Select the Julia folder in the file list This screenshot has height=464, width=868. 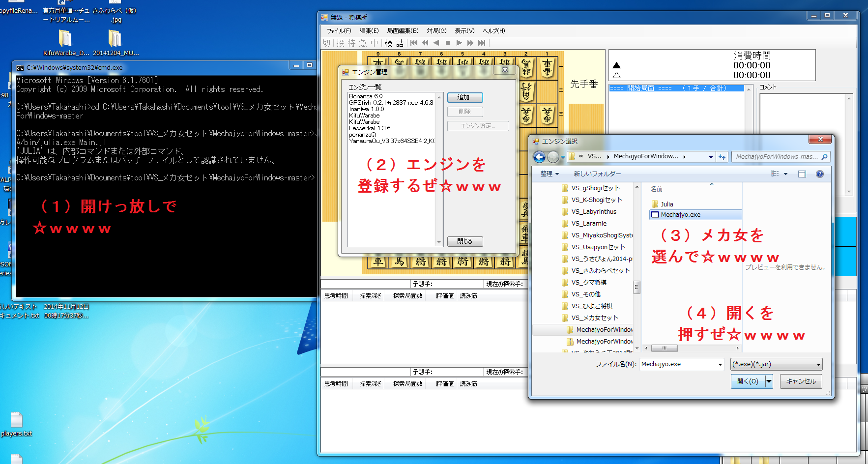tap(662, 204)
